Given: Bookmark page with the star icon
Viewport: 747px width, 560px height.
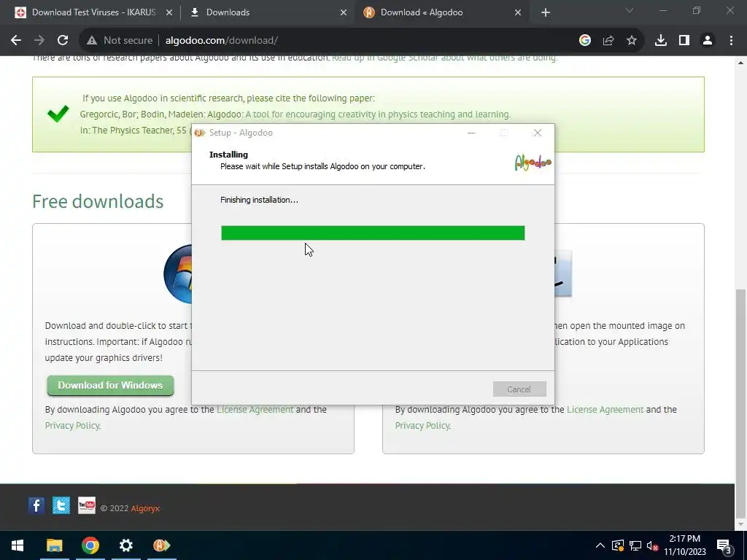Looking at the screenshot, I should pyautogui.click(x=632, y=41).
